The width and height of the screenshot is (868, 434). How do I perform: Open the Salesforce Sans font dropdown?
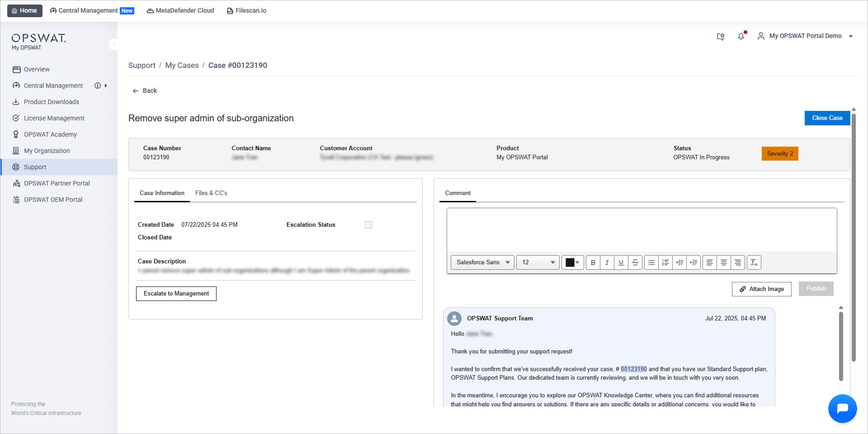point(483,262)
